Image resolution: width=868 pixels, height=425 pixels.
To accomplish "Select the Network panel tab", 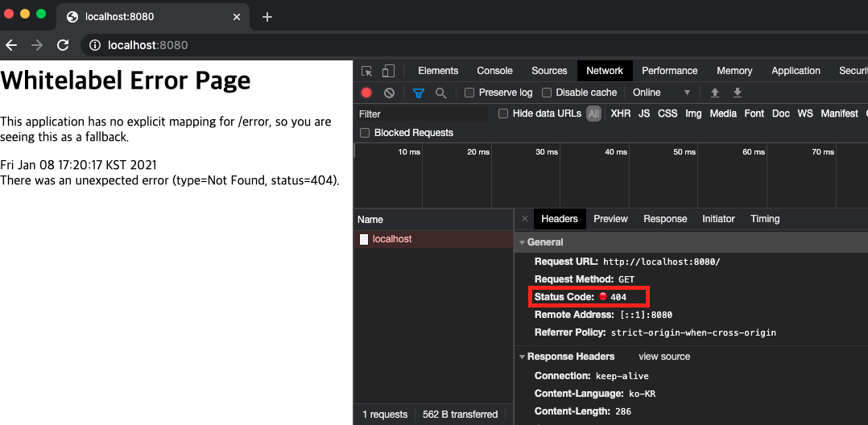I will click(605, 71).
